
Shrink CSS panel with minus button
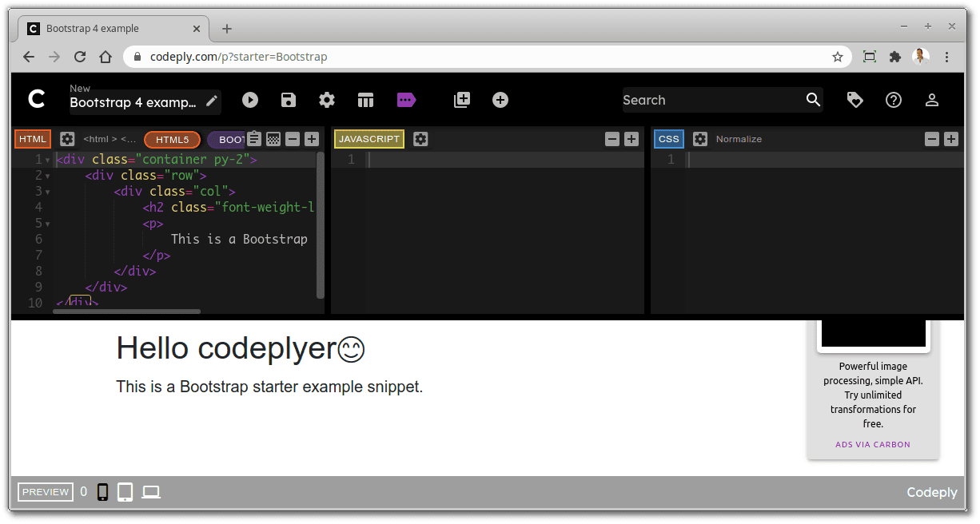pyautogui.click(x=932, y=139)
